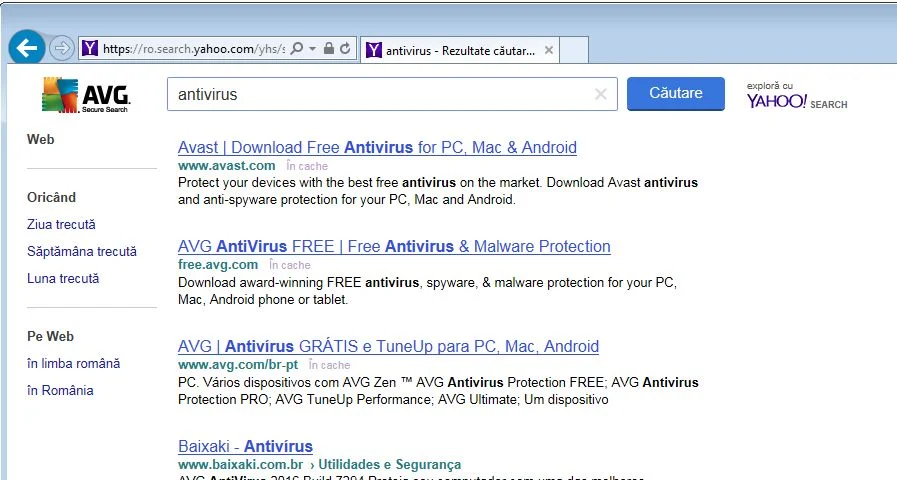
Task: Open cached version of avg.com/br-pt result
Action: pyautogui.click(x=330, y=364)
